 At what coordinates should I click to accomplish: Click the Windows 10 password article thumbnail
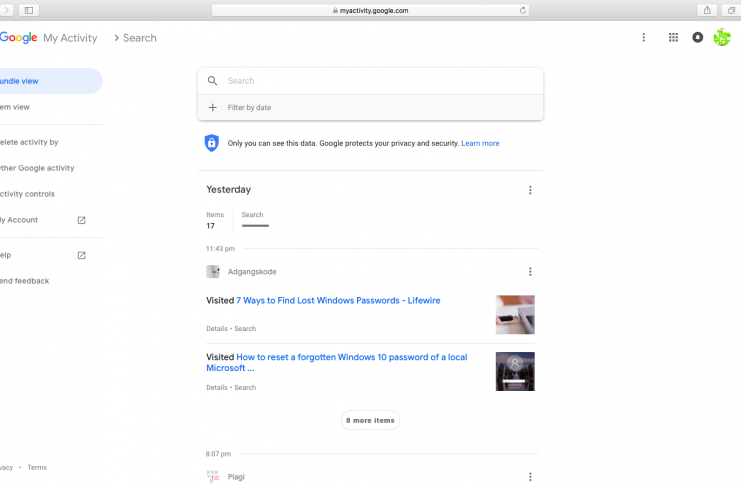click(515, 372)
